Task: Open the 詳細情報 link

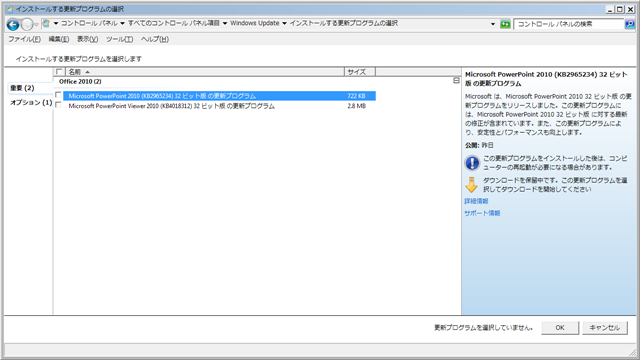Action: (476, 201)
